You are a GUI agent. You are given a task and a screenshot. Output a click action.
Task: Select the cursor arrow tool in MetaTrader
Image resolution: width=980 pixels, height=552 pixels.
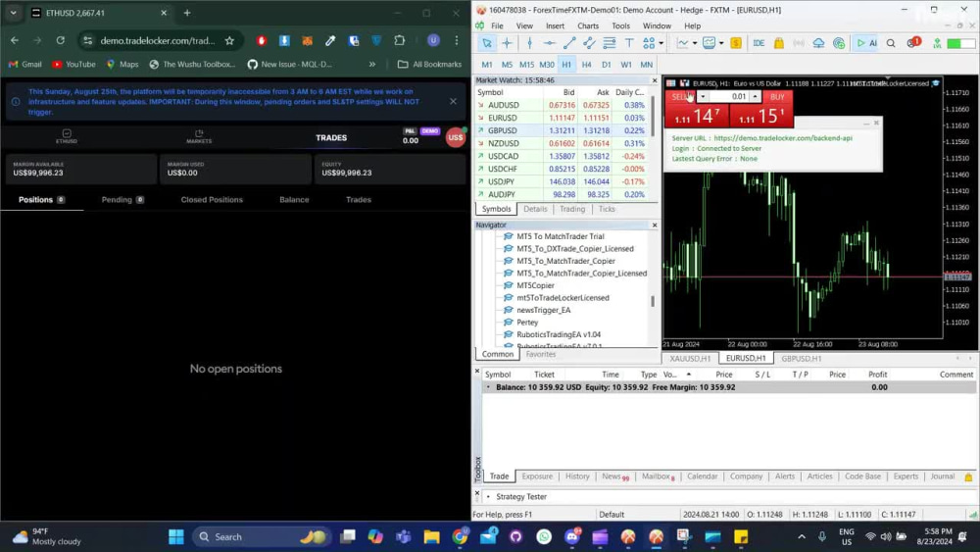[486, 43]
